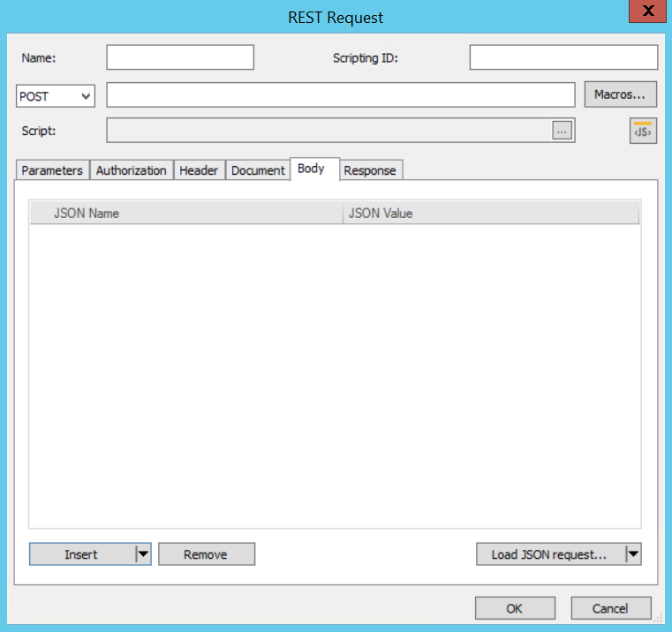
Task: Click the Macros... button
Action: 620,94
